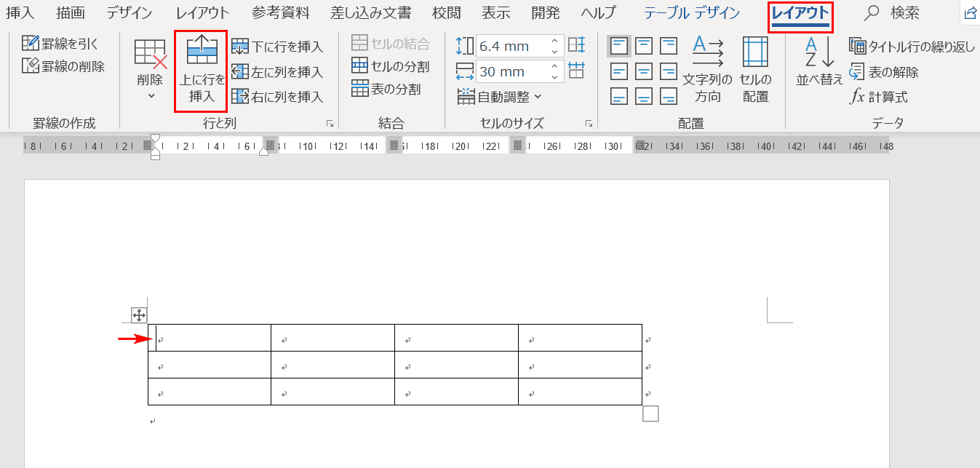Click セルの分割 split cells
This screenshot has width=980, height=468.
[390, 66]
